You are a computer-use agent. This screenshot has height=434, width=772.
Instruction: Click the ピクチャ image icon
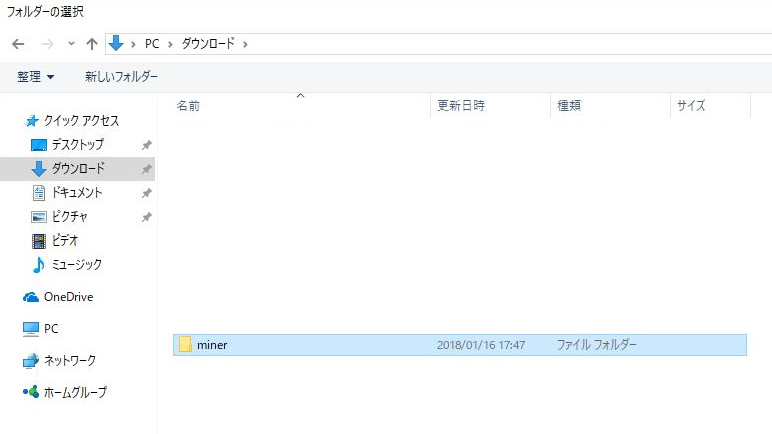39,217
